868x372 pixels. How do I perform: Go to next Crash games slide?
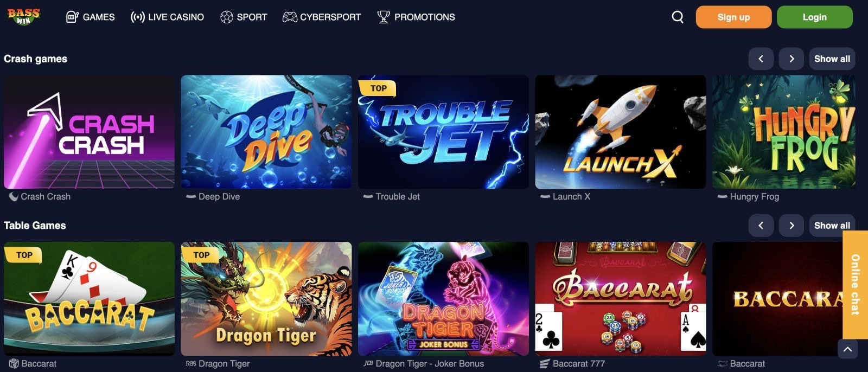click(x=792, y=59)
